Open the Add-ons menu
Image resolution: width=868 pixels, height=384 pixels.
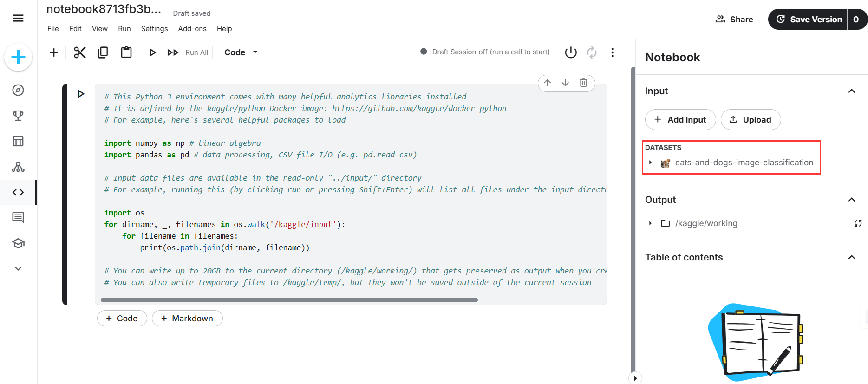[192, 29]
